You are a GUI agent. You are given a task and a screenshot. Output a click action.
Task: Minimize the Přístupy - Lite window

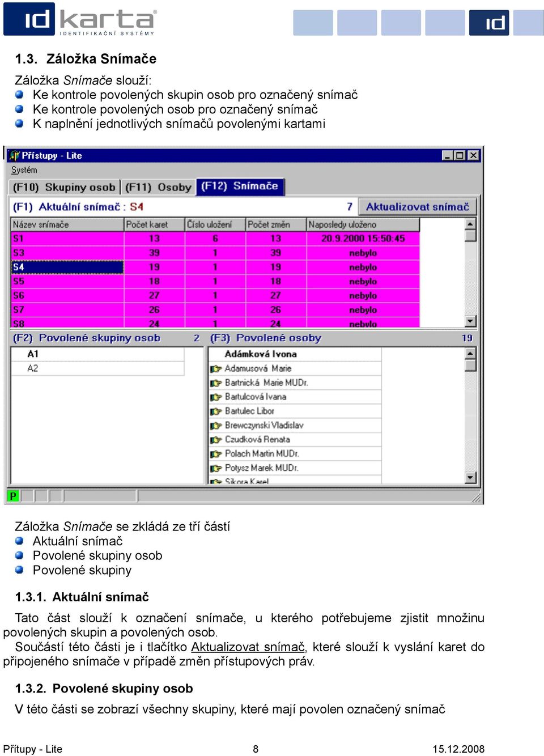tap(447, 155)
